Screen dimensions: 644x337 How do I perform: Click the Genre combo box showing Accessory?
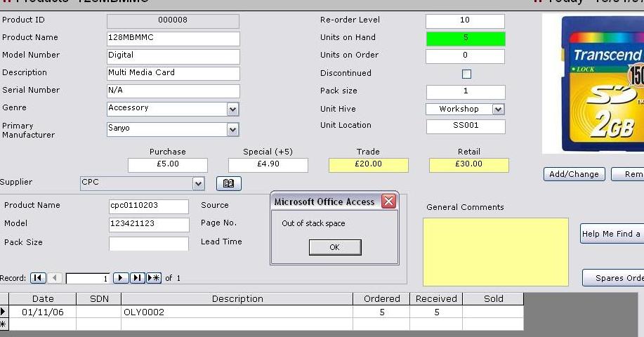[173, 110]
